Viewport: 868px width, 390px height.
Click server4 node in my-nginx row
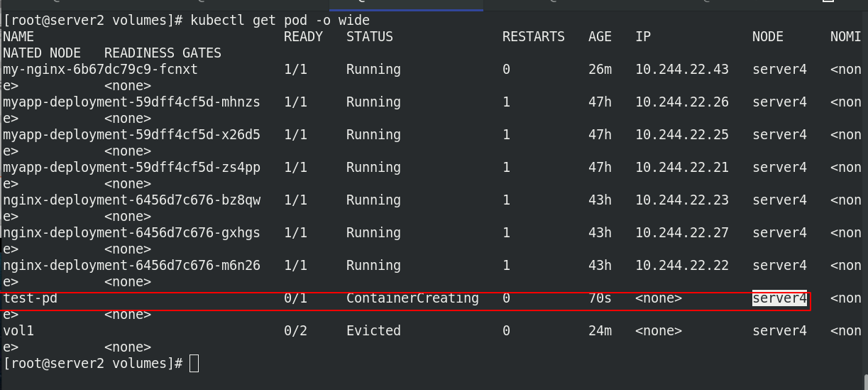click(779, 70)
